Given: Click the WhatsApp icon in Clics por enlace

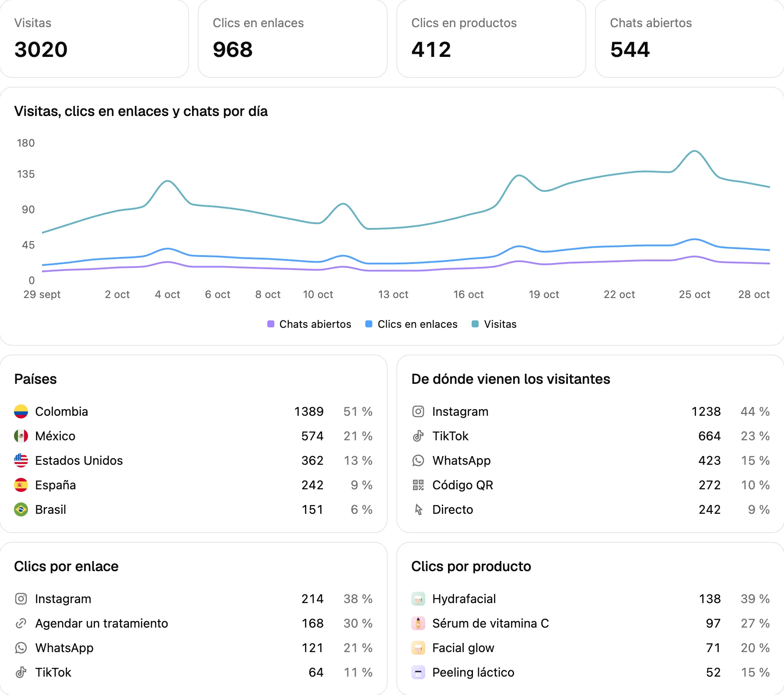Looking at the screenshot, I should point(21,648).
